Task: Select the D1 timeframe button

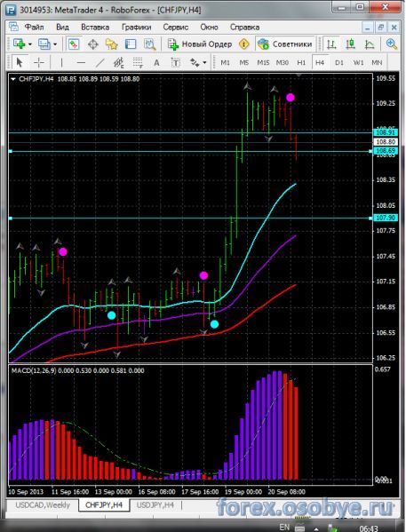Action: click(339, 62)
